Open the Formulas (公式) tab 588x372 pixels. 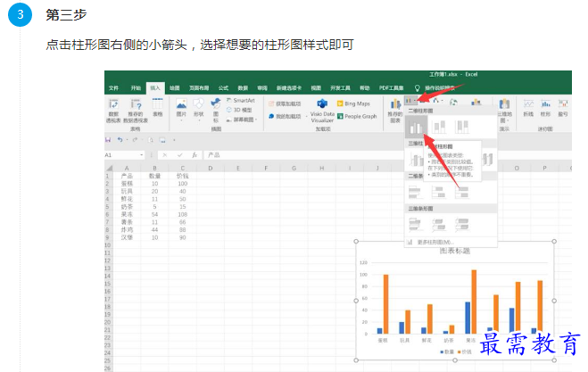(223, 88)
